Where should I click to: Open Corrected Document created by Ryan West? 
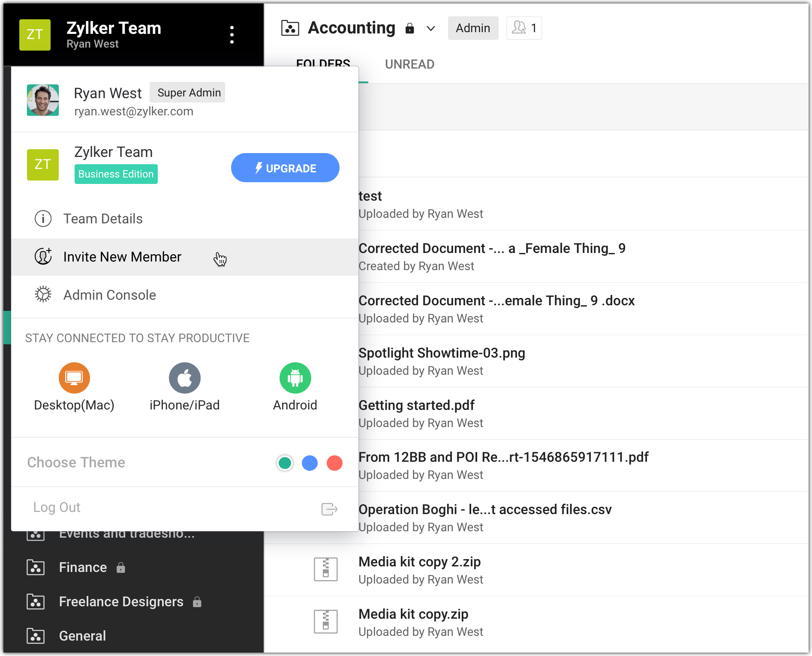tap(492, 248)
